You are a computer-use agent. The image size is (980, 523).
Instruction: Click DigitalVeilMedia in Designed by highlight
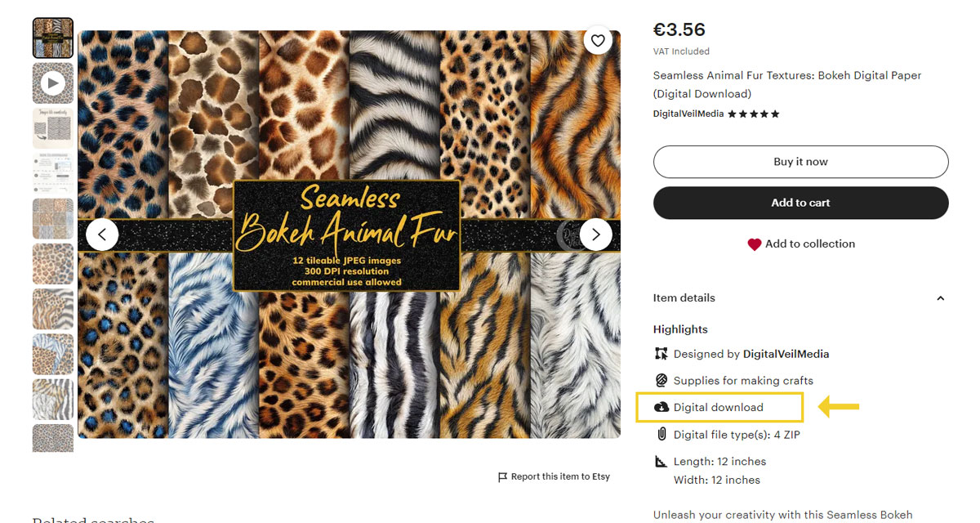(x=786, y=355)
